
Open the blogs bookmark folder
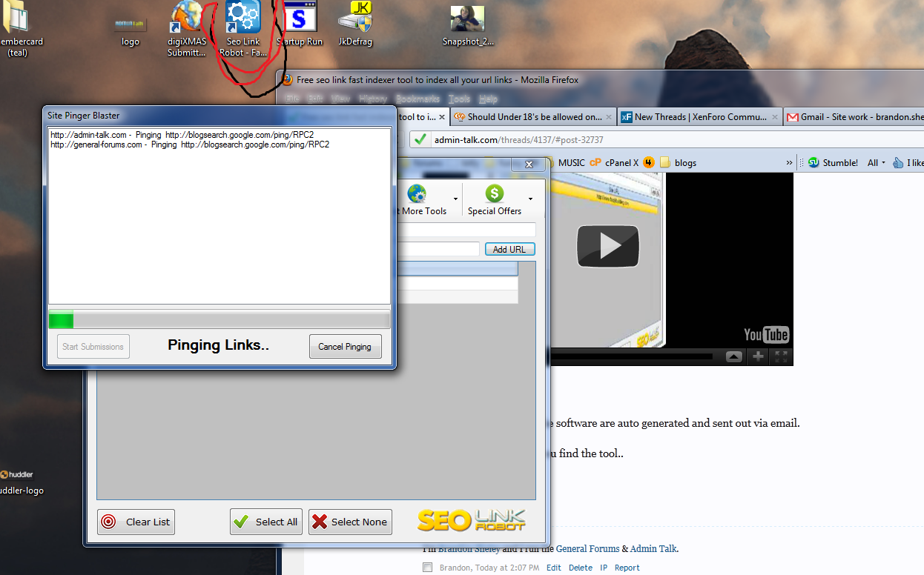tap(678, 162)
